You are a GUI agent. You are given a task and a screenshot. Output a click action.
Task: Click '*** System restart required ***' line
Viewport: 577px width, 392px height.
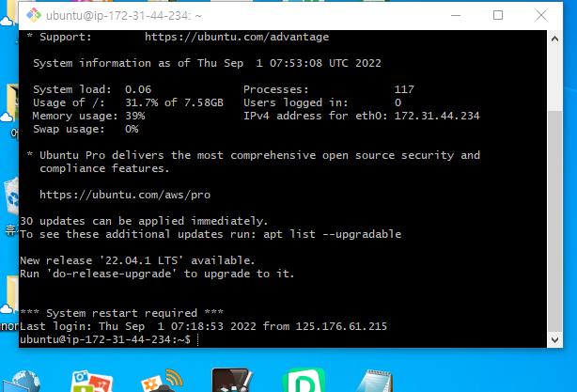pos(121,313)
